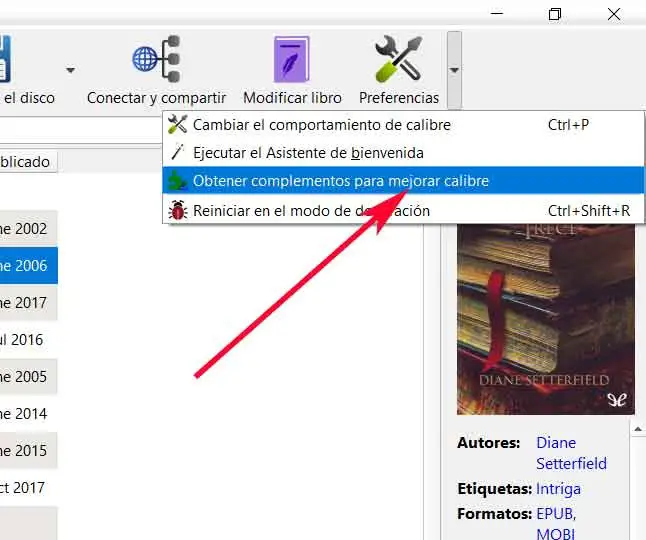The width and height of the screenshot is (646, 540).
Task: Click the Modificar libro purple book icon
Action: [292, 59]
